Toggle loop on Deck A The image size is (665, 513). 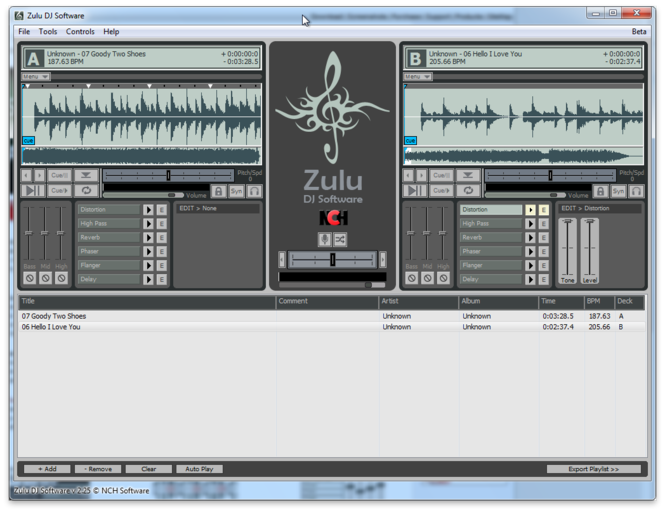(x=87, y=191)
